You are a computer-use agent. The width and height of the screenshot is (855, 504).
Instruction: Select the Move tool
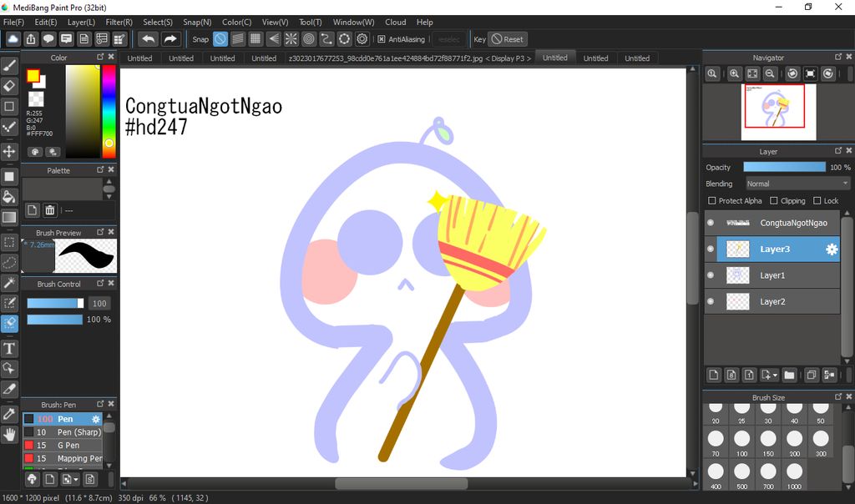9,151
